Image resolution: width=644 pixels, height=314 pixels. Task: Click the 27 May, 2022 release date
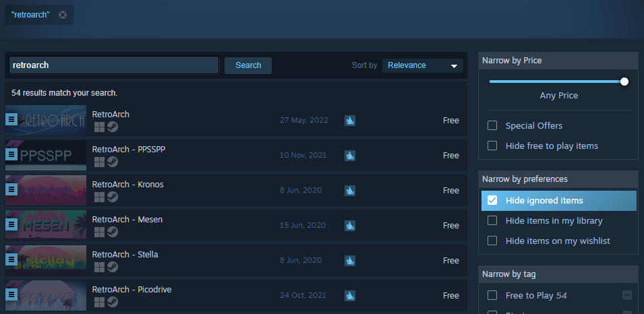click(x=304, y=120)
